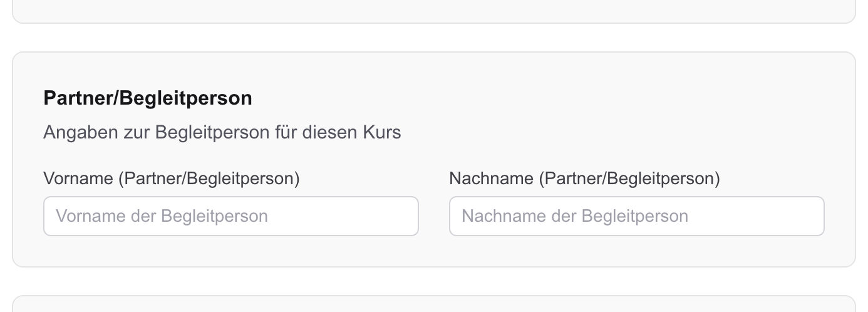The width and height of the screenshot is (868, 312).
Task: Click the bold Partner/Begleitperson card title
Action: 148,98
